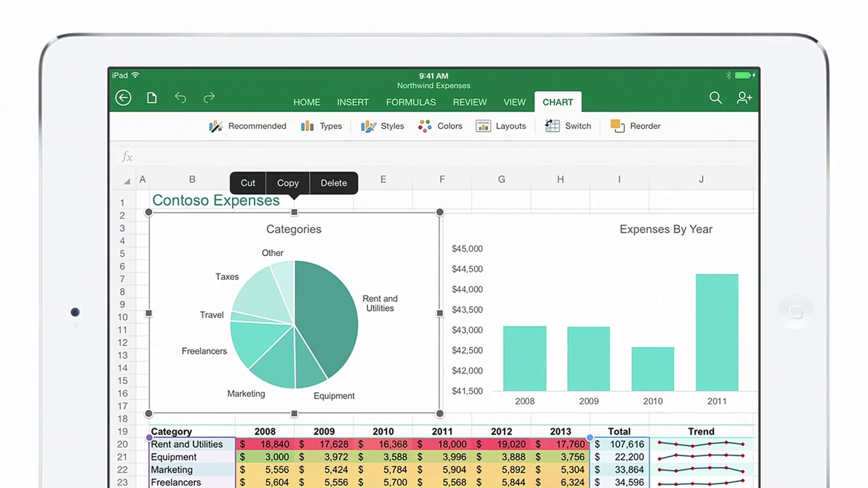Click the fx formula icon
The width and height of the screenshot is (868, 488).
[127, 157]
